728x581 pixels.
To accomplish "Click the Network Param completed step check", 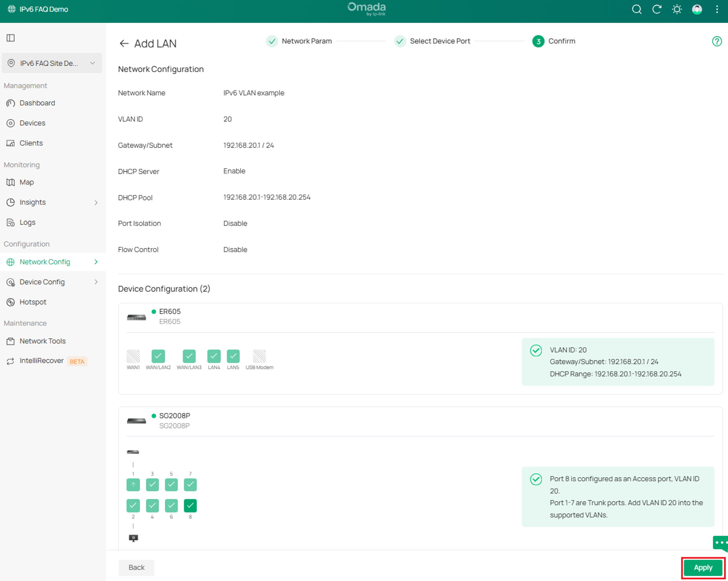I will coord(272,41).
